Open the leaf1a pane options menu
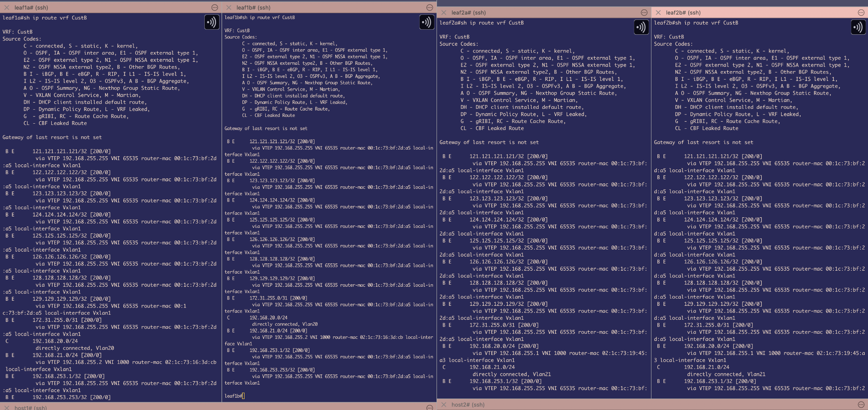 (x=215, y=8)
